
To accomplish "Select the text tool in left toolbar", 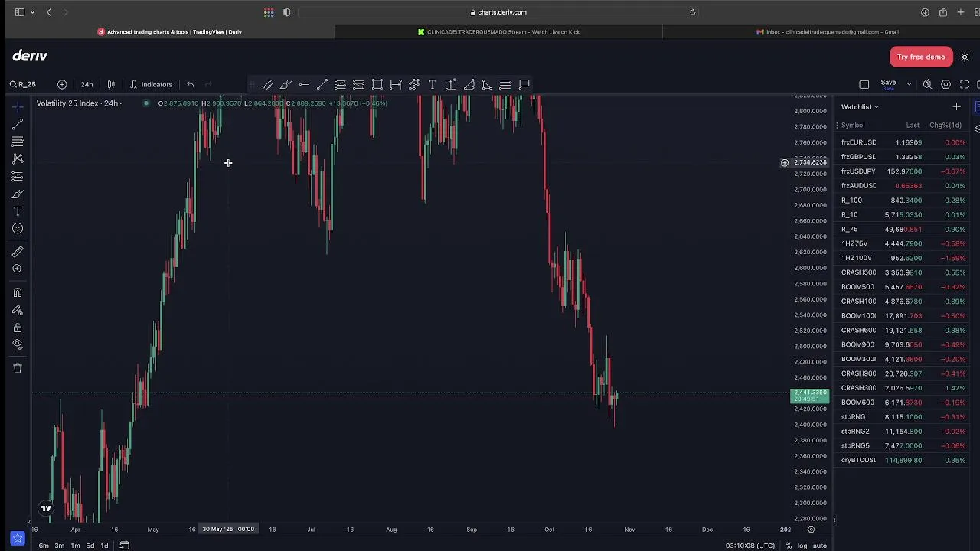I will click(18, 211).
